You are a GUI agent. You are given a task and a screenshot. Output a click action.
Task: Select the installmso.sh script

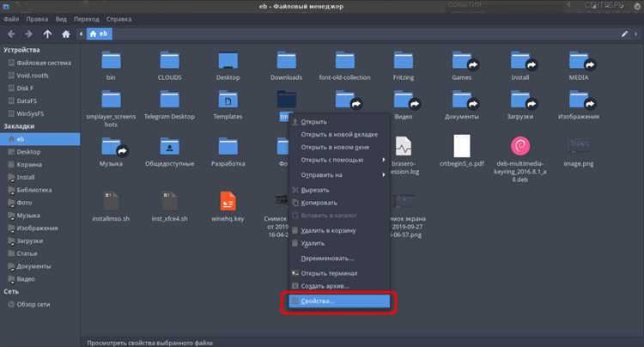pyautogui.click(x=111, y=206)
